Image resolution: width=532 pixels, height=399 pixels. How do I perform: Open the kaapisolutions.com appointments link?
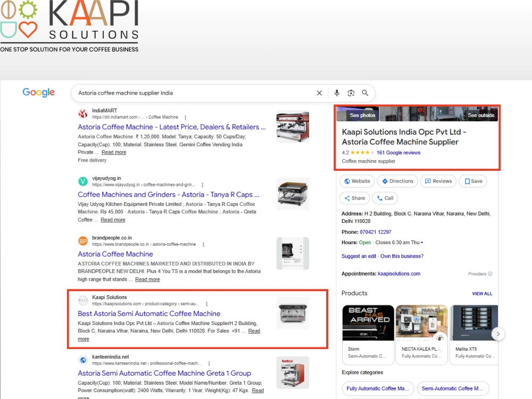(399, 274)
